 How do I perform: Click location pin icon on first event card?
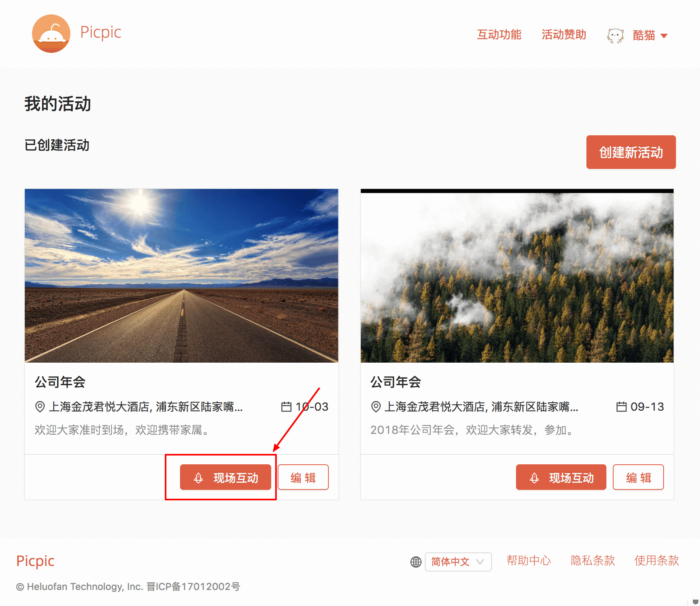(x=40, y=407)
